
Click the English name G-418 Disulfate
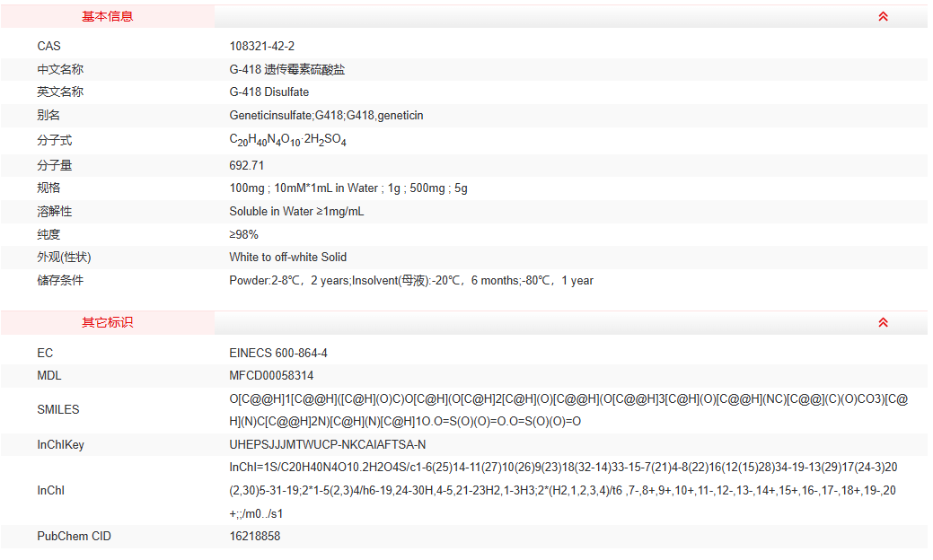[x=269, y=92]
